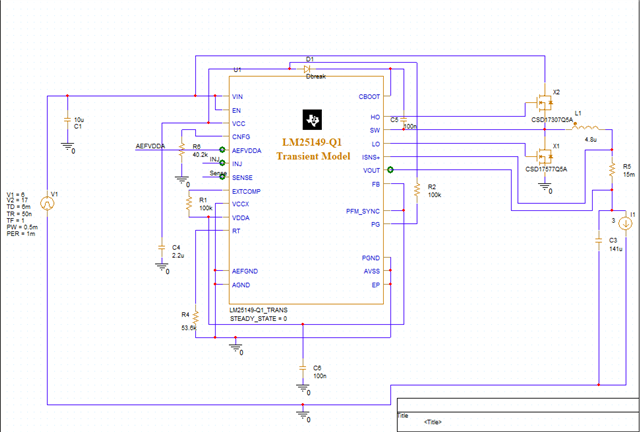Click the AGND pin label

click(x=241, y=285)
